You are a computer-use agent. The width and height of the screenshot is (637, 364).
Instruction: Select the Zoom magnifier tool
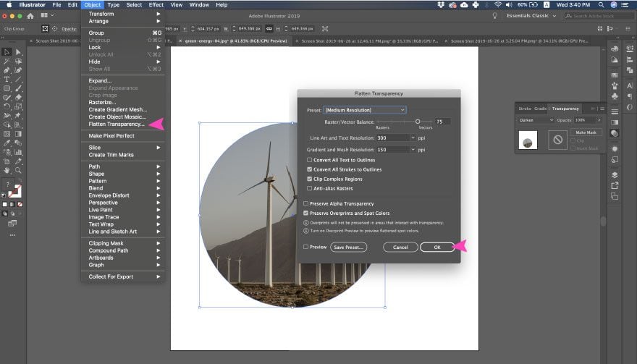(18, 170)
